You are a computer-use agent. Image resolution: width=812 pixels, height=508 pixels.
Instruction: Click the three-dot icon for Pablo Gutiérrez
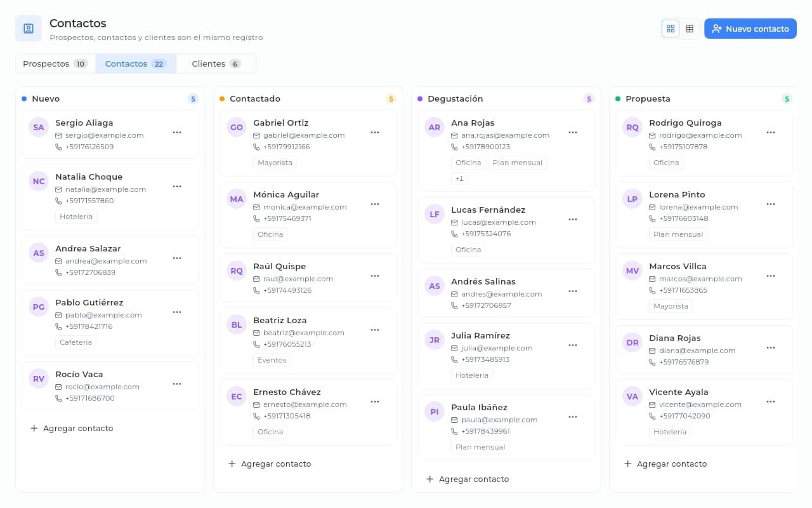point(177,312)
